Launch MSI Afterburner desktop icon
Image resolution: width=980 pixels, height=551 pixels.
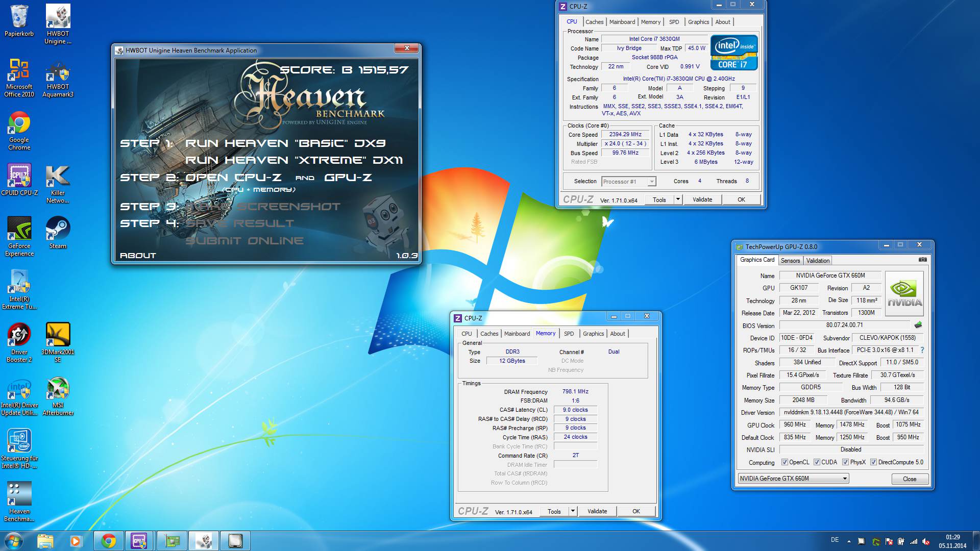pyautogui.click(x=58, y=396)
